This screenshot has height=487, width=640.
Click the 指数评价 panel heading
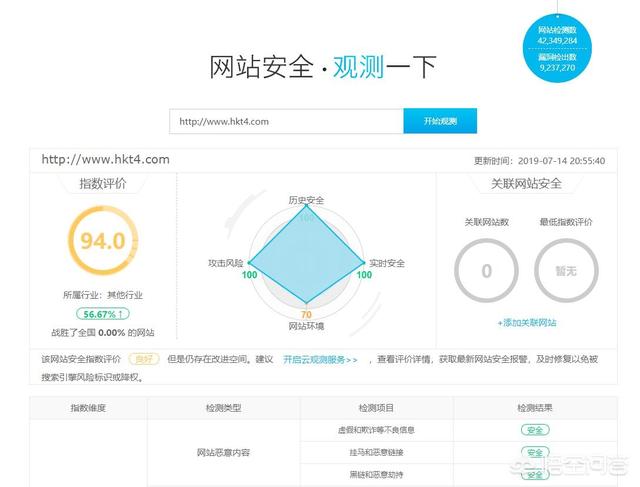[x=103, y=184]
